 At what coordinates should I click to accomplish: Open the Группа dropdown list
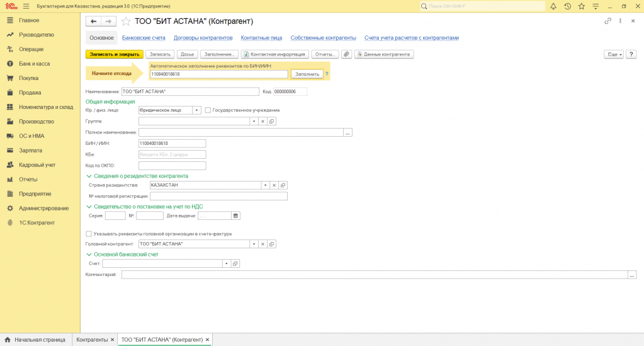[x=254, y=122]
